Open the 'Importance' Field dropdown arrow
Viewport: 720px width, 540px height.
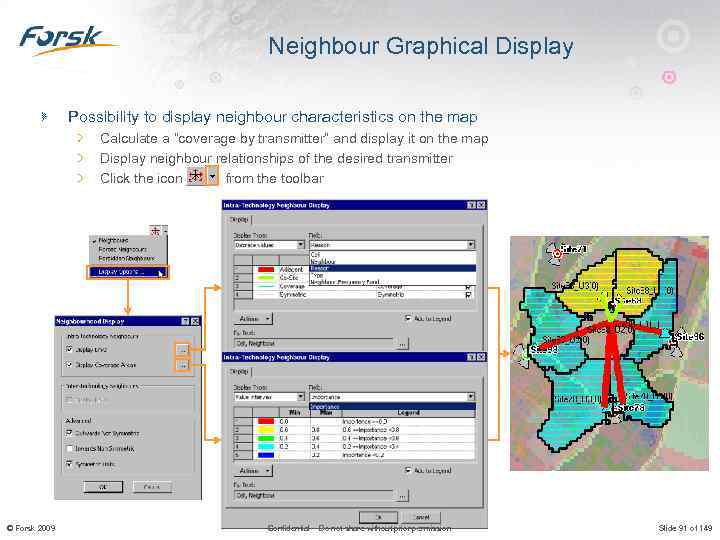point(471,397)
